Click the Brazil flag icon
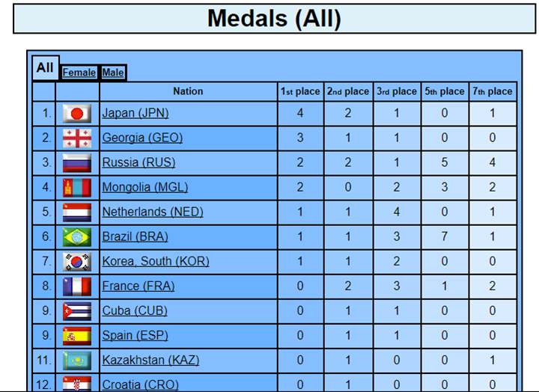 coord(77,237)
